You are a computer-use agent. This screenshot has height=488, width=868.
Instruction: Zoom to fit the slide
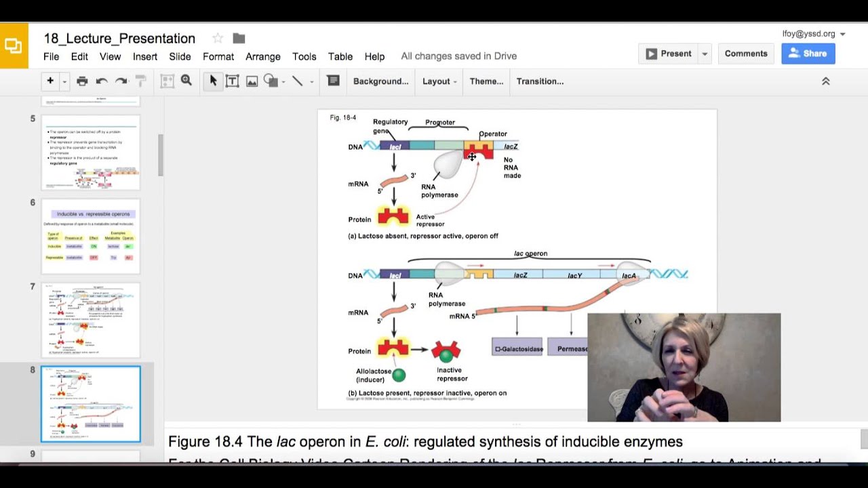(167, 81)
